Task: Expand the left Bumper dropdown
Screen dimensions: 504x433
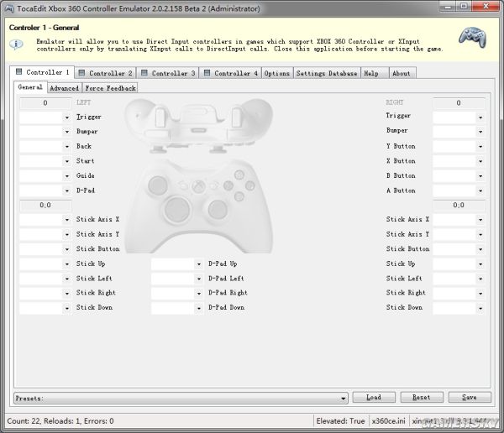Action: [67, 132]
